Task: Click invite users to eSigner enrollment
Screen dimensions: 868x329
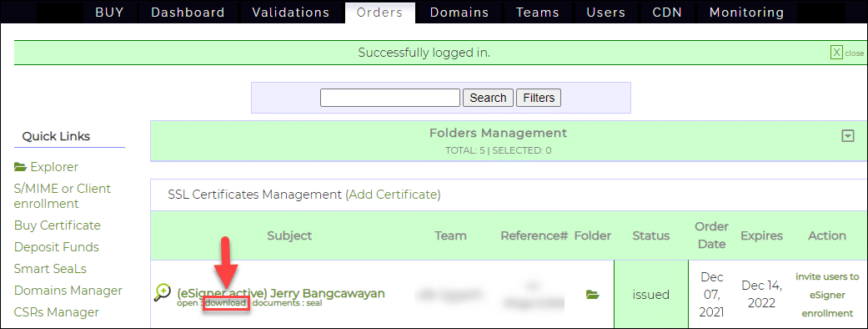Action: (x=827, y=295)
